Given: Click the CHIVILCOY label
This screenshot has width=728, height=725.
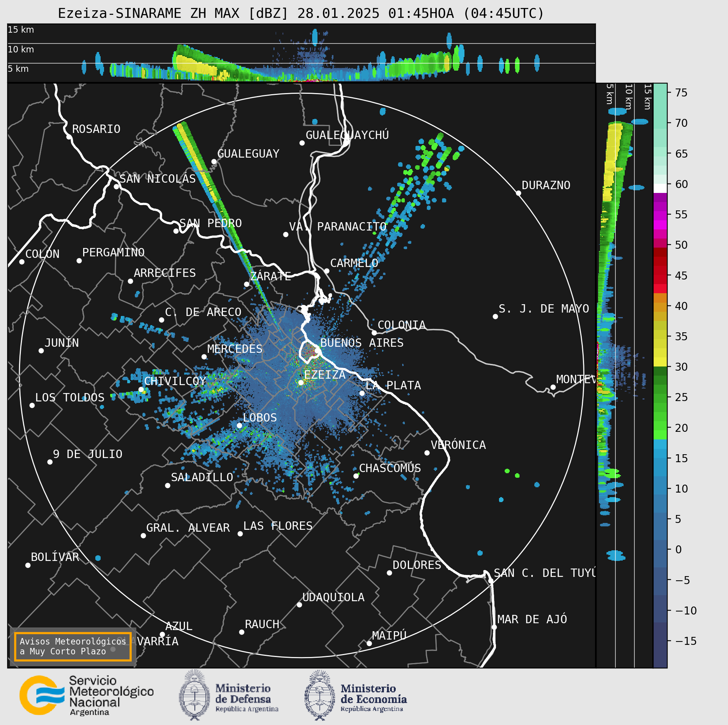Looking at the screenshot, I should point(175,381).
